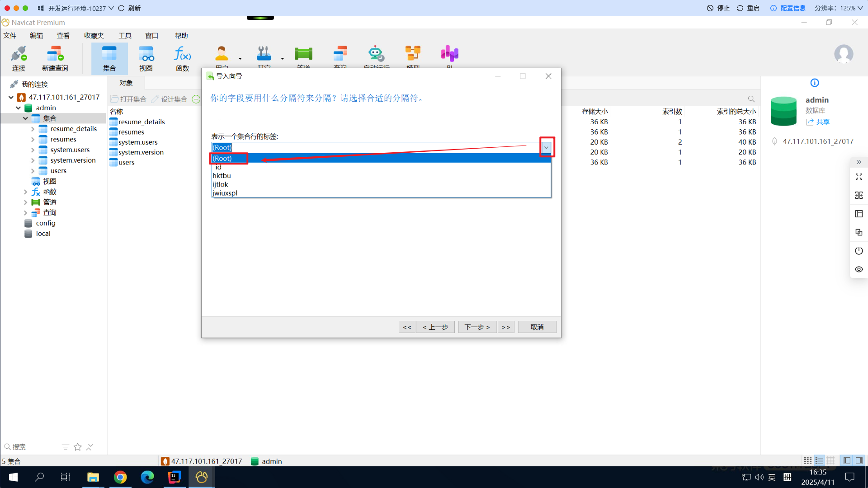This screenshot has height=488, width=868.
Task: Click 上一步 button in import wizard
Action: (435, 327)
